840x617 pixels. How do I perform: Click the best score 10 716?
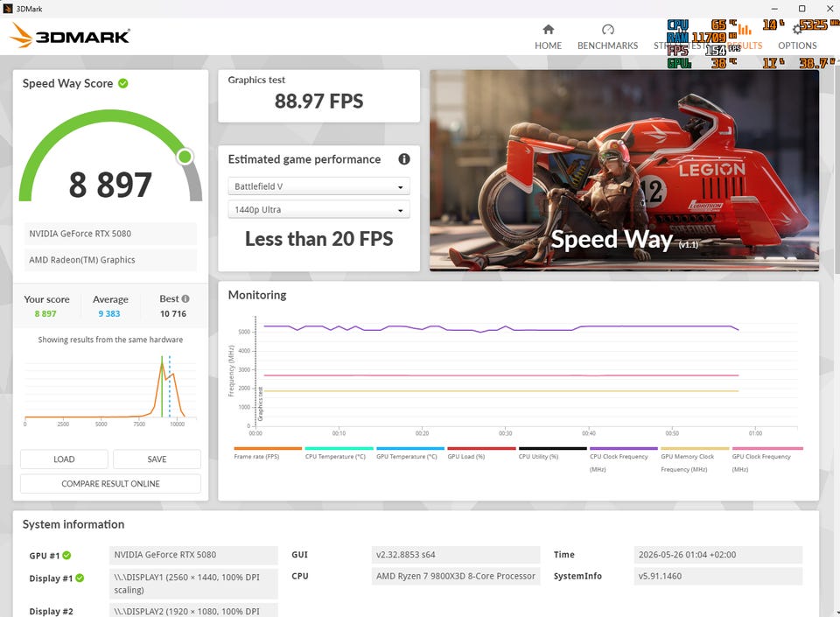(173, 314)
